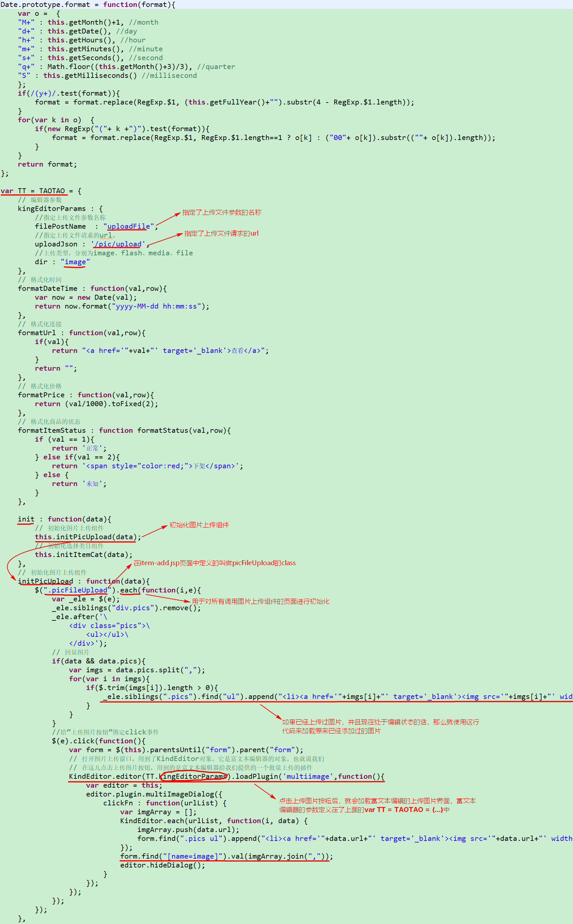Click the "//second" comment
This screenshot has width=573, height=924.
click(145, 58)
